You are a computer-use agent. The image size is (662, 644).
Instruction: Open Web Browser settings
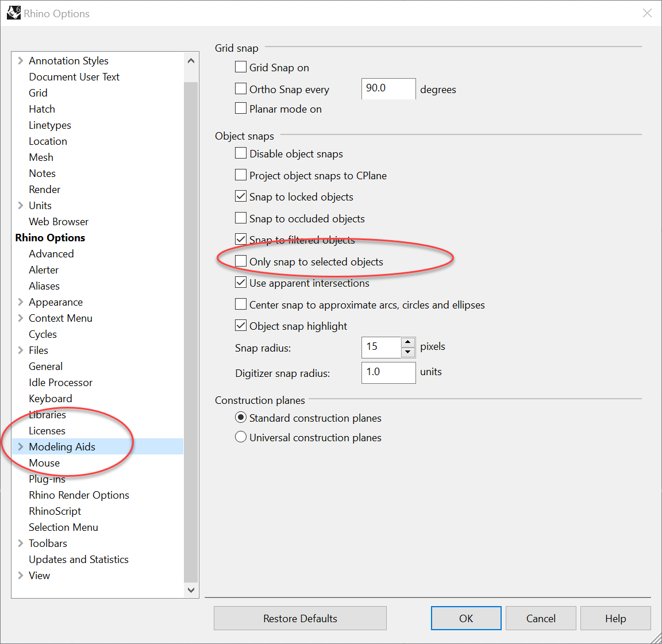point(59,222)
